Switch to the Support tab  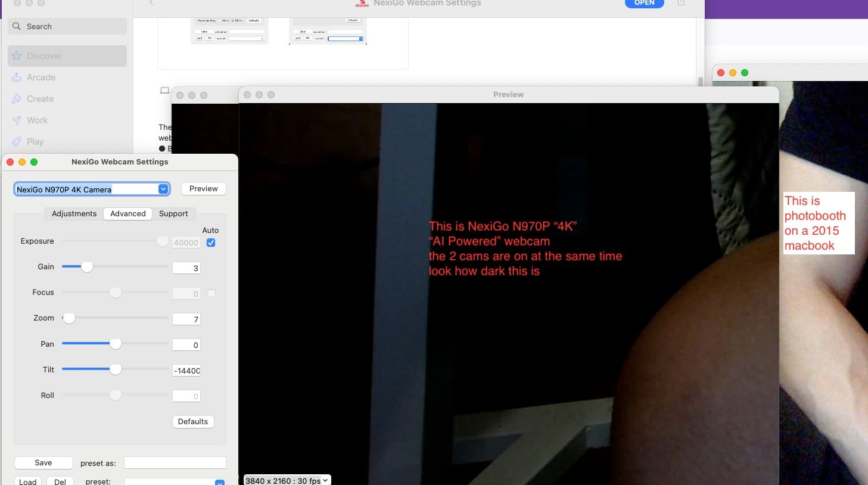coord(173,214)
